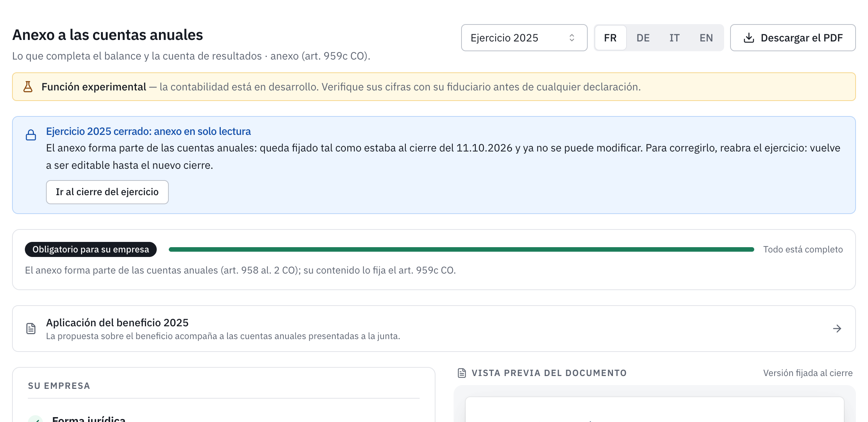Click the flask icon in experimental banner
868x422 pixels.
point(28,87)
